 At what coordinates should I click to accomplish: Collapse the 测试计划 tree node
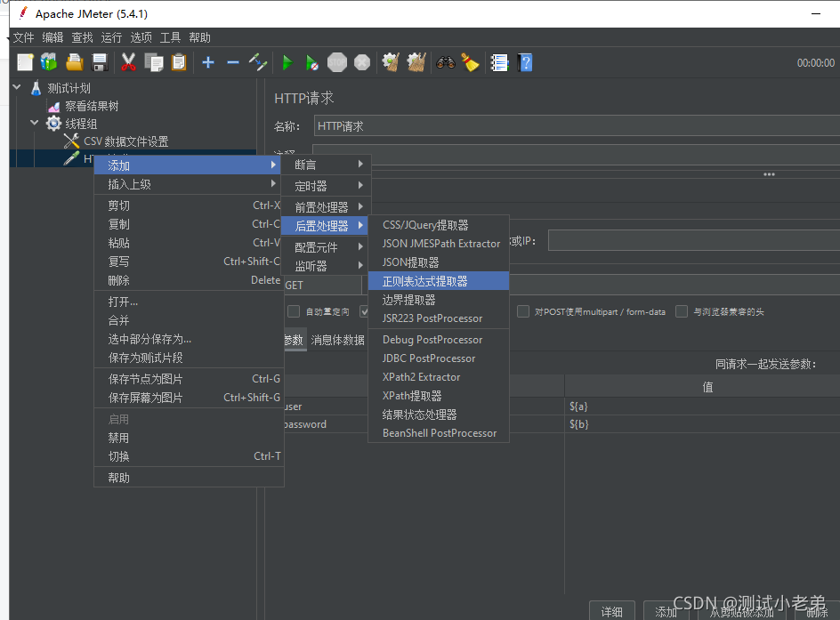(x=17, y=87)
